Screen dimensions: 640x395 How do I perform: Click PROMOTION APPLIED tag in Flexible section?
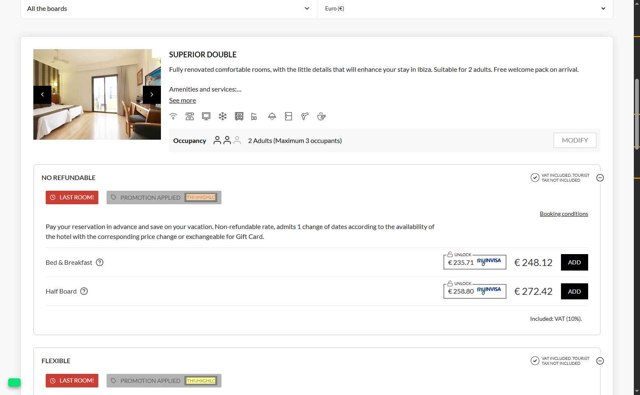pyautogui.click(x=164, y=381)
